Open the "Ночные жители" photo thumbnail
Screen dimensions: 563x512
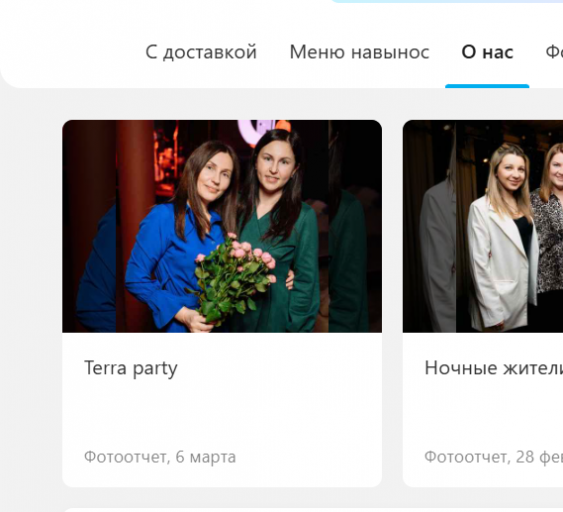pos(483,226)
